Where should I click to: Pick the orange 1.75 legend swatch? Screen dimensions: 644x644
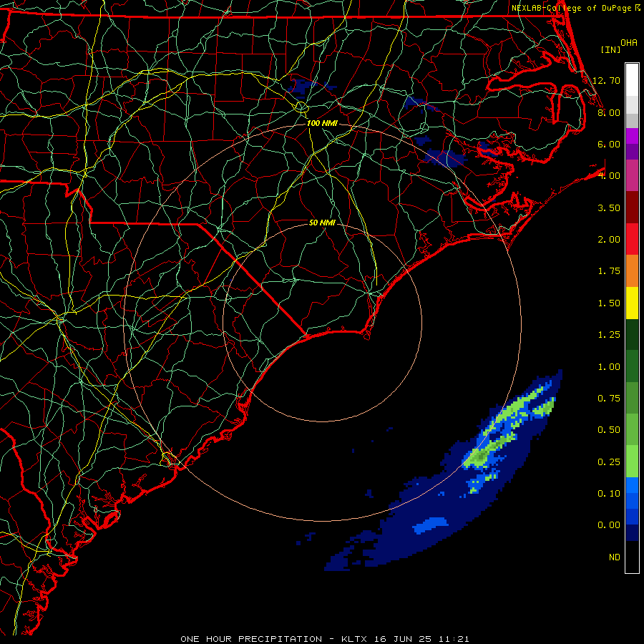coord(632,271)
